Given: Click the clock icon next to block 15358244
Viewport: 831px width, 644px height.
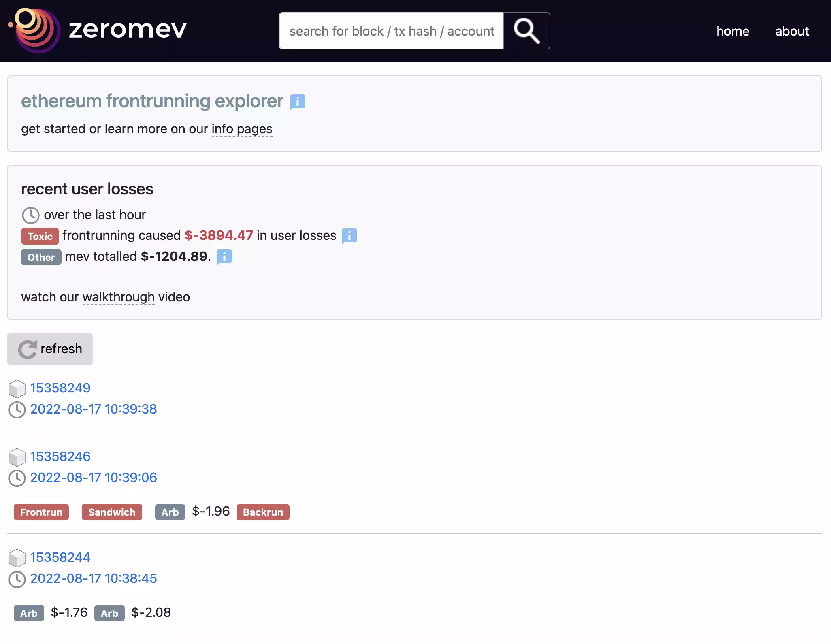Looking at the screenshot, I should point(16,579).
